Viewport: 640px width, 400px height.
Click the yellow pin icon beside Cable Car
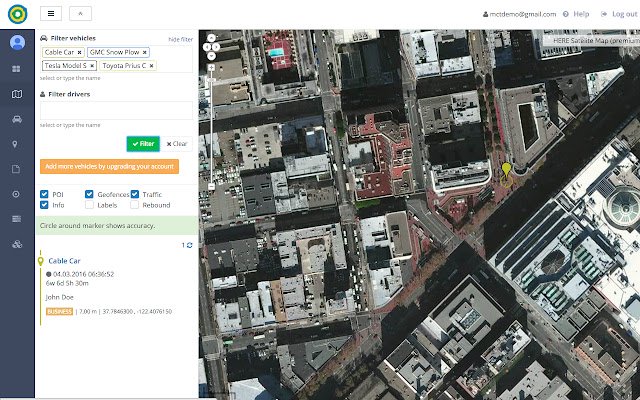point(40,261)
